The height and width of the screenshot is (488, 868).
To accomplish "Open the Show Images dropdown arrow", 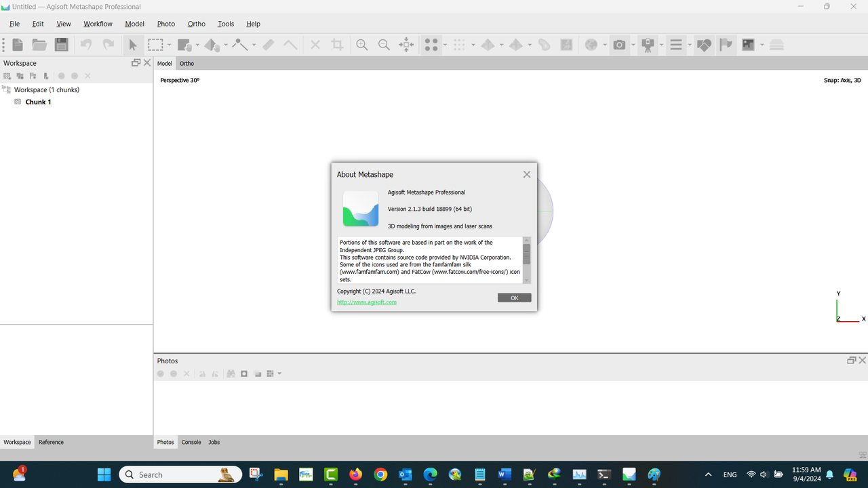I will point(762,45).
